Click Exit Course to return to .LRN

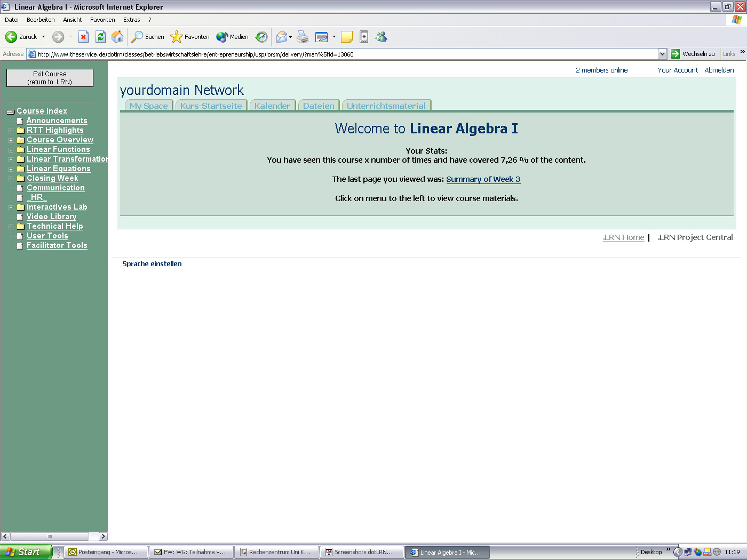(x=50, y=77)
